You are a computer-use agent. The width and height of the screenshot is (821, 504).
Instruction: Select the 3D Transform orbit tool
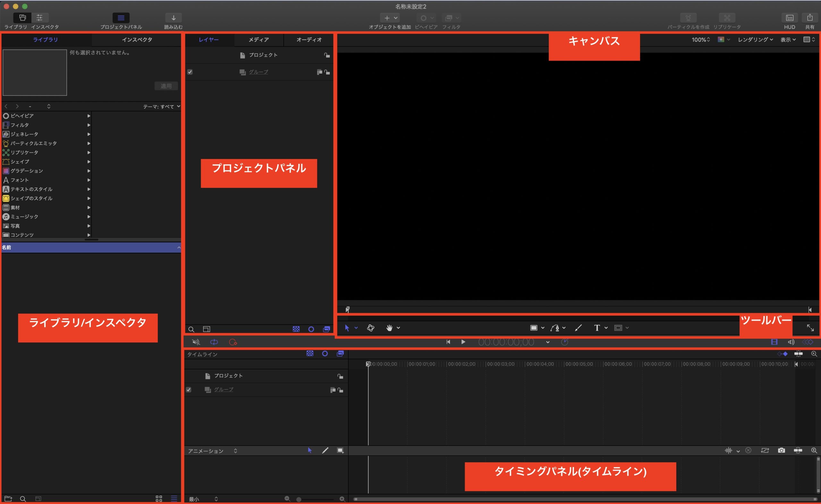[370, 328]
